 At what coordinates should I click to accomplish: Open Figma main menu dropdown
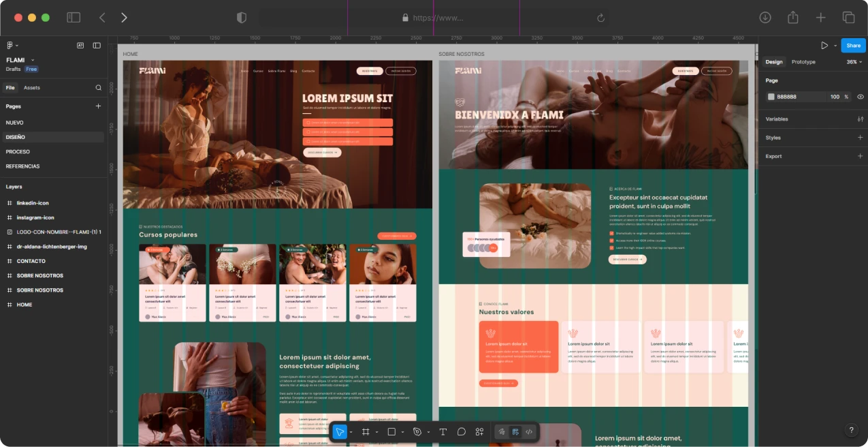(x=12, y=46)
